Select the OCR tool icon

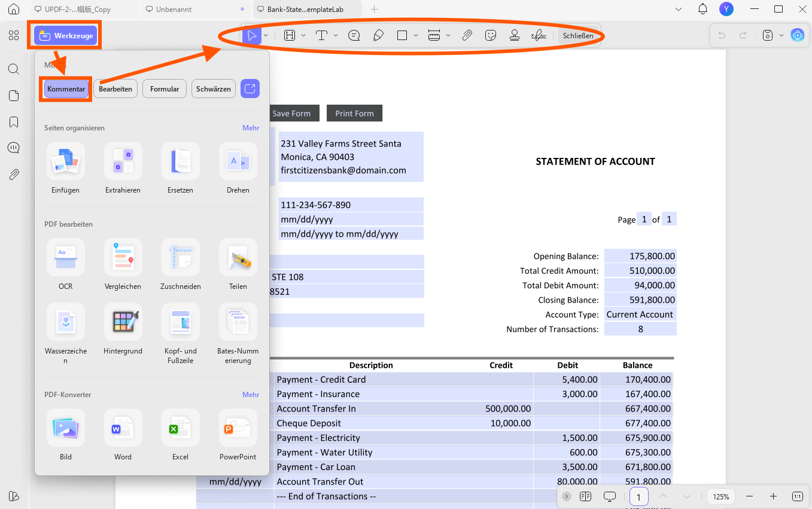(65, 257)
